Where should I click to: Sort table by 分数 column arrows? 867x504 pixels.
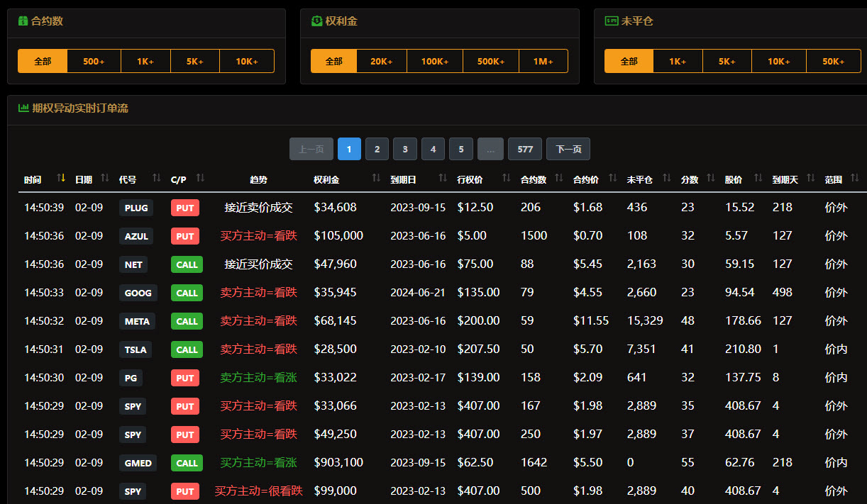711,179
